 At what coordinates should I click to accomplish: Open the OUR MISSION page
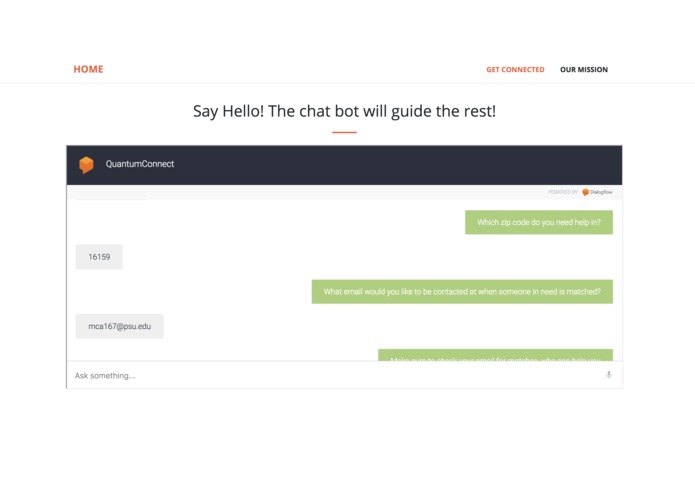pyautogui.click(x=584, y=70)
